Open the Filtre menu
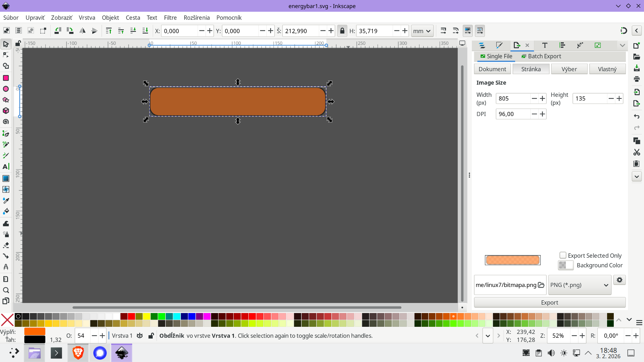The width and height of the screenshot is (644, 362). point(170,17)
